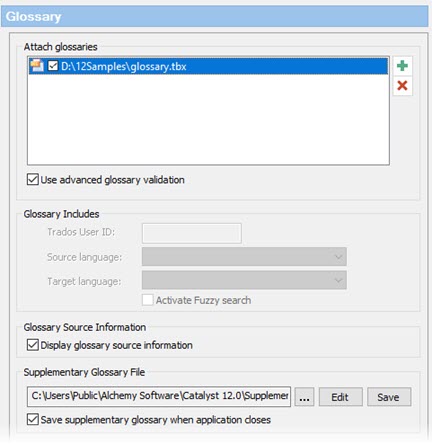Click the red X remove glossary icon
Screen dimensions: 432x444
pyautogui.click(x=402, y=86)
